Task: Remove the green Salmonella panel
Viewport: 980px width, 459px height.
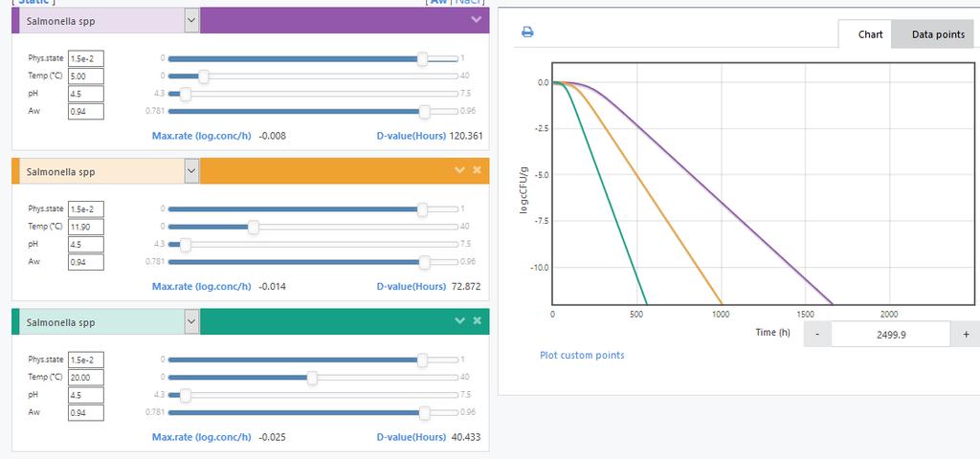Action: pyautogui.click(x=477, y=320)
